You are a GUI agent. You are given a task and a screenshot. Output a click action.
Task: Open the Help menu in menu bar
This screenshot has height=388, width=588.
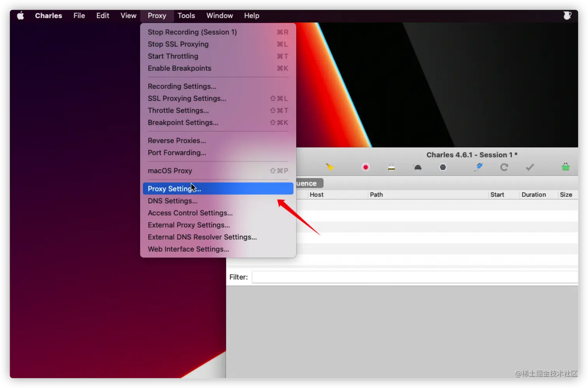pyautogui.click(x=252, y=16)
